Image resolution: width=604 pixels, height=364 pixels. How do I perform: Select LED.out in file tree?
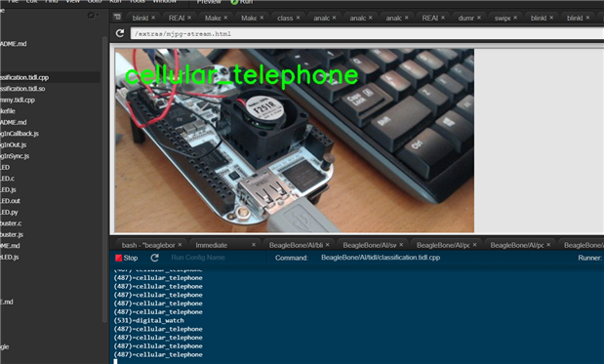pos(10,201)
